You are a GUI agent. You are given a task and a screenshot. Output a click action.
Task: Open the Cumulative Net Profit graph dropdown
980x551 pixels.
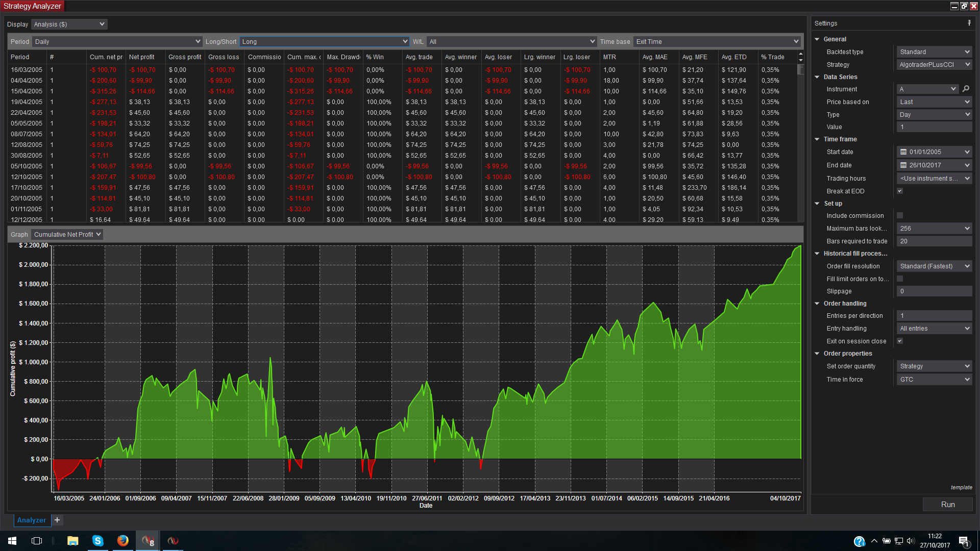point(67,234)
